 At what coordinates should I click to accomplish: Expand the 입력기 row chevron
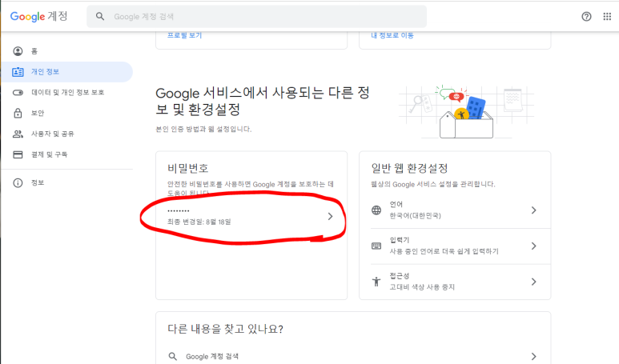[534, 246]
